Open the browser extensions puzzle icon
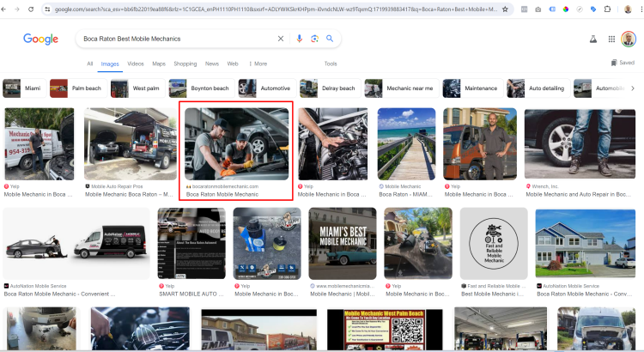This screenshot has height=352, width=644. (607, 9)
